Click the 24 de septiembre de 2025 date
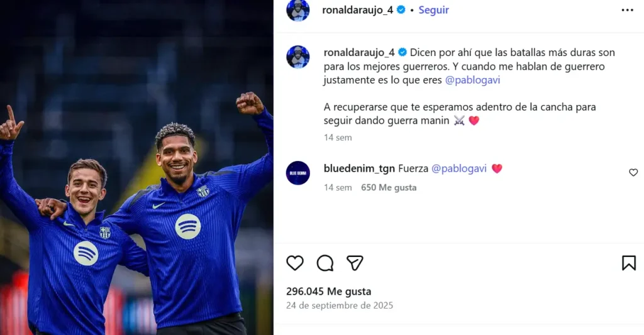This screenshot has width=644, height=335. (x=340, y=305)
